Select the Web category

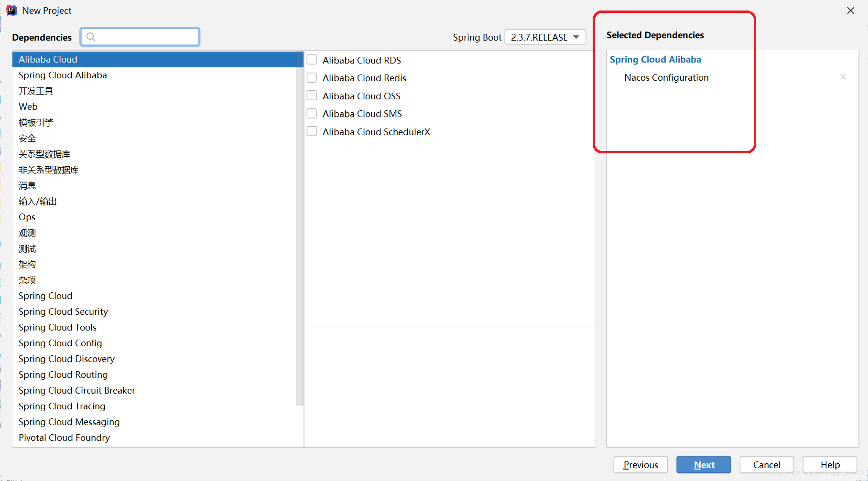[154, 107]
